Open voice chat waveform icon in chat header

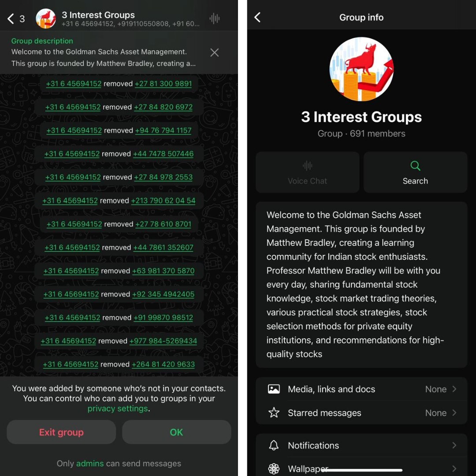tap(214, 19)
